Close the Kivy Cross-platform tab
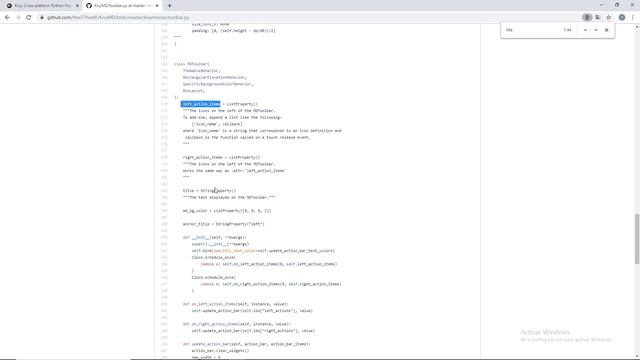The height and width of the screenshot is (360, 640). click(x=77, y=6)
